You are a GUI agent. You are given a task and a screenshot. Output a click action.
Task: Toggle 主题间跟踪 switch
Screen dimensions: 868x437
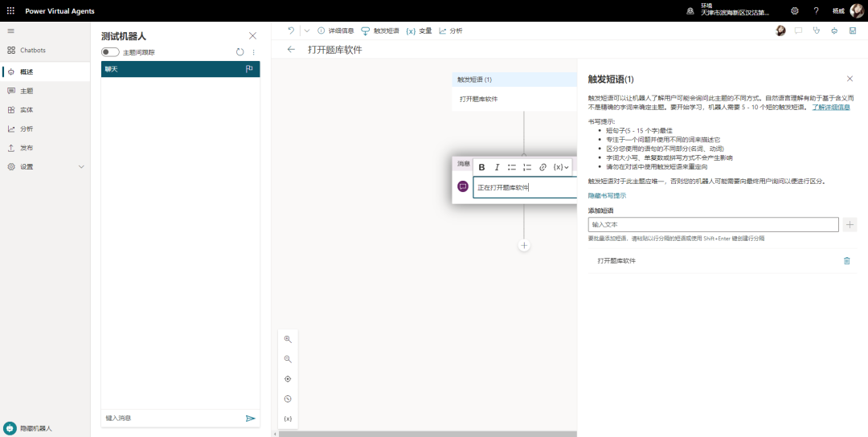point(110,52)
